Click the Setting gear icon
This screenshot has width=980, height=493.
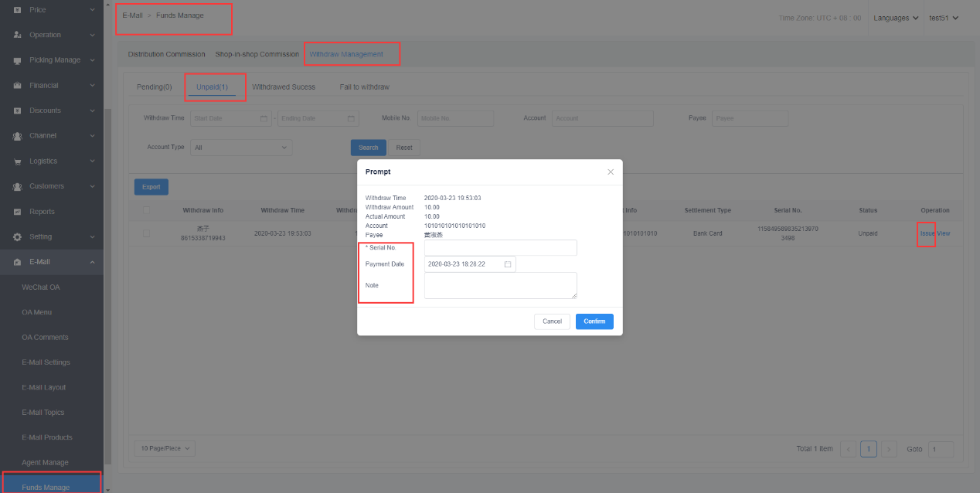point(17,237)
